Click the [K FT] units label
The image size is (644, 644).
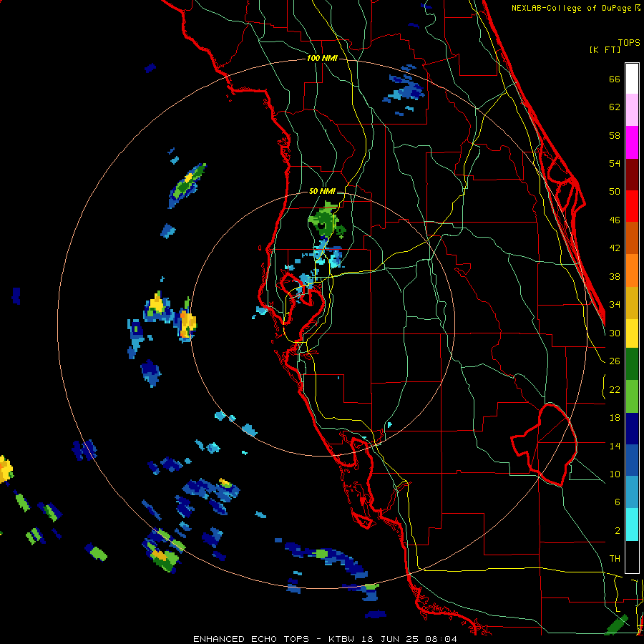tap(605, 50)
